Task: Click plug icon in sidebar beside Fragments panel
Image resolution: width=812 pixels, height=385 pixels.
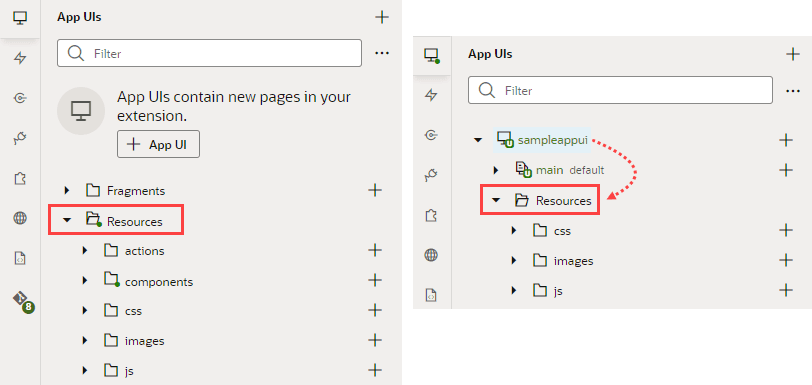Action: [20, 138]
